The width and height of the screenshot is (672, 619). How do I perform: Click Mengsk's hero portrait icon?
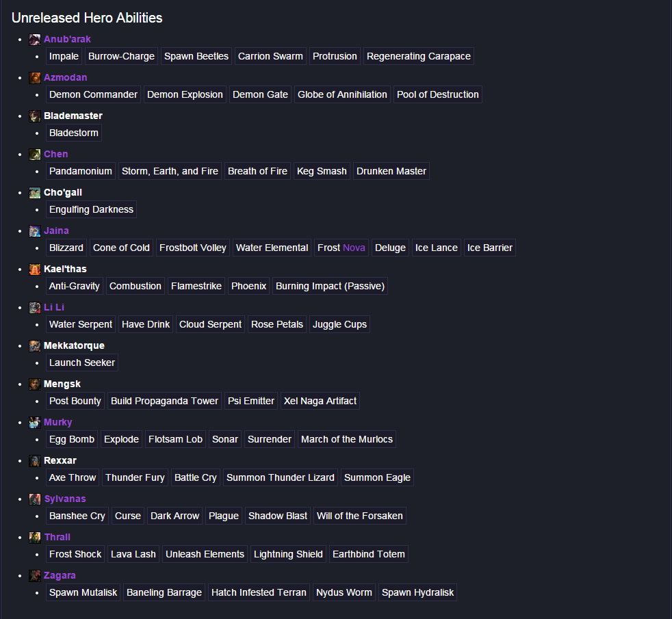(35, 384)
